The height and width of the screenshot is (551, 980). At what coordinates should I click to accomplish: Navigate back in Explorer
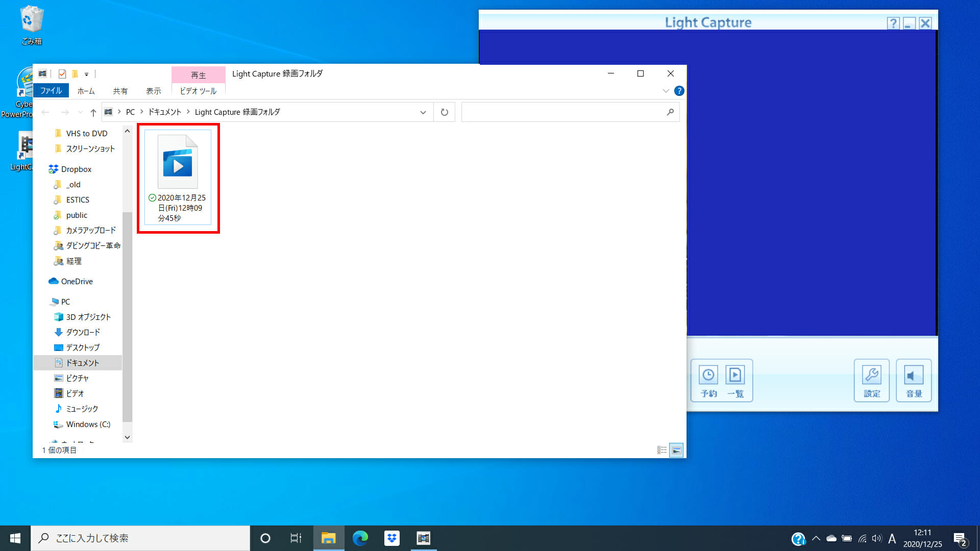(x=45, y=112)
